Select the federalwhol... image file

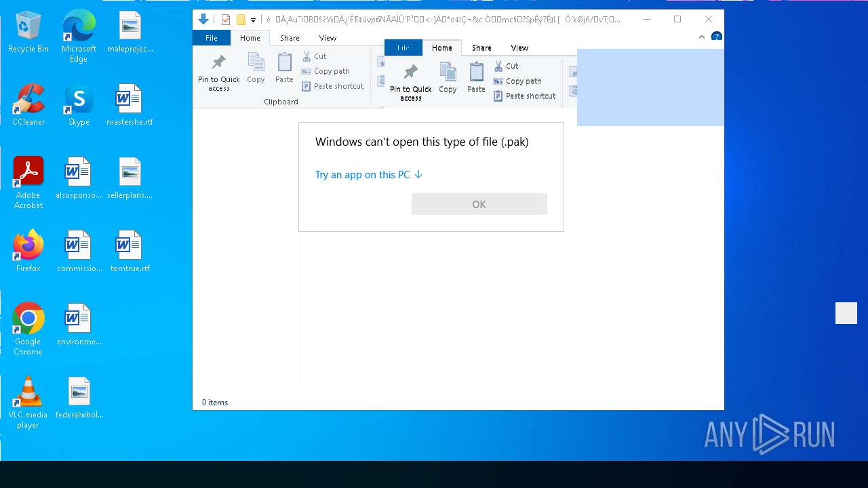point(79,398)
